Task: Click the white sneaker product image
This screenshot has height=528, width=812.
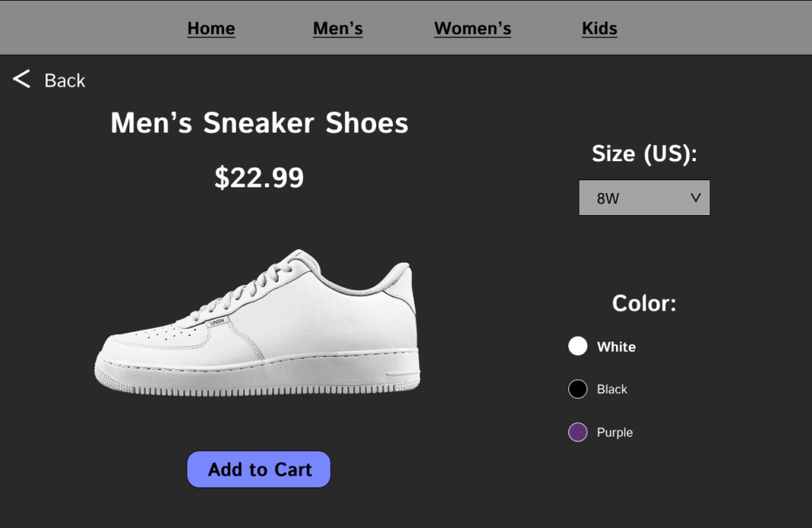Action: tap(258, 326)
